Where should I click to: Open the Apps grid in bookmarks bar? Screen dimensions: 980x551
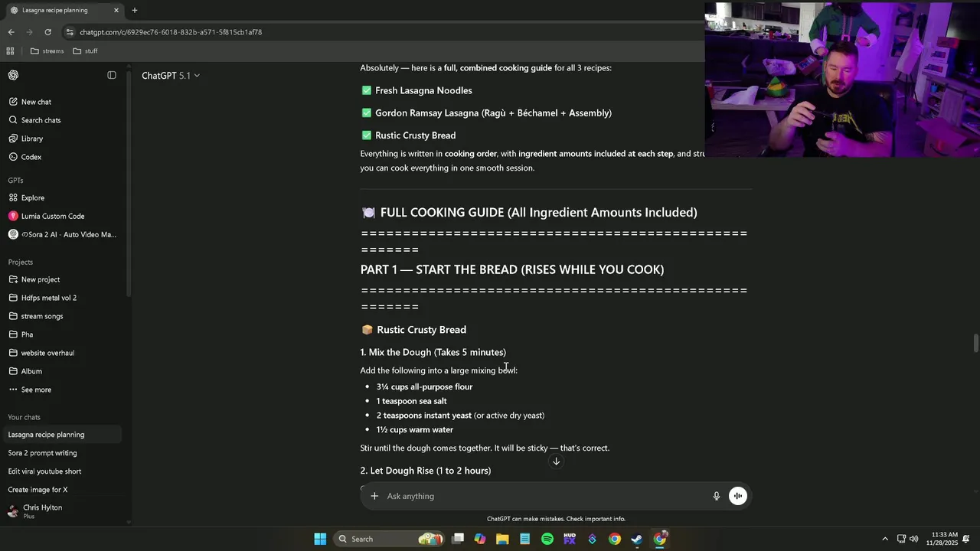pyautogui.click(x=10, y=51)
